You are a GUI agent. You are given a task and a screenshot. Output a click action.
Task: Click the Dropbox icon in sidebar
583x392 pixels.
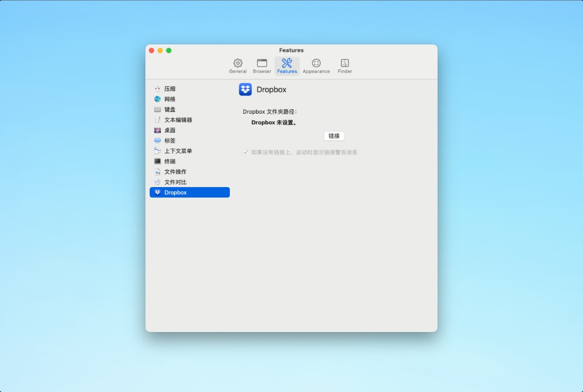[x=158, y=193]
